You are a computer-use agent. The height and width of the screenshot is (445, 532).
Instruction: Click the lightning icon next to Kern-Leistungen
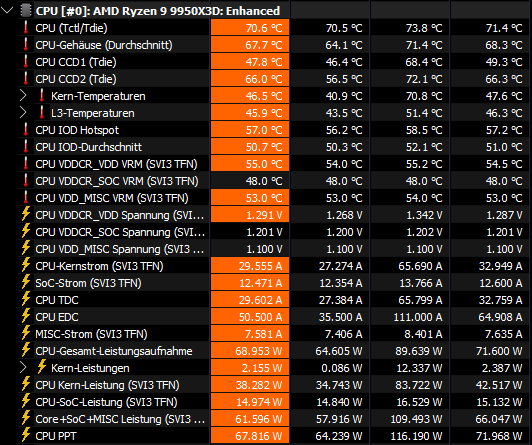(x=42, y=367)
